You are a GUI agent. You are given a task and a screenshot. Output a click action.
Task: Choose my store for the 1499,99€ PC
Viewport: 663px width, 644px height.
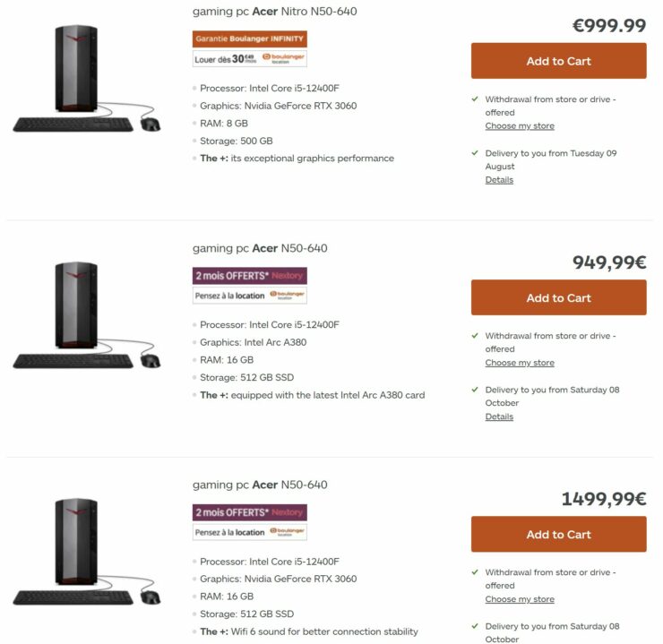tap(520, 599)
